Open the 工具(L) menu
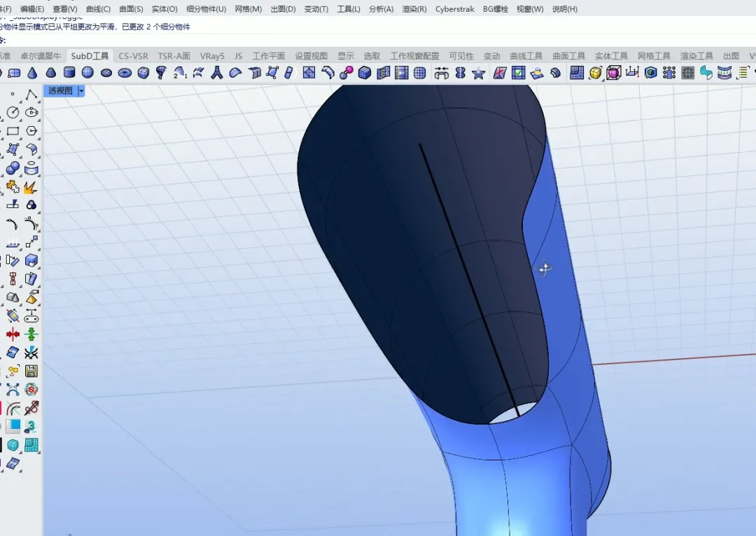 (x=348, y=8)
